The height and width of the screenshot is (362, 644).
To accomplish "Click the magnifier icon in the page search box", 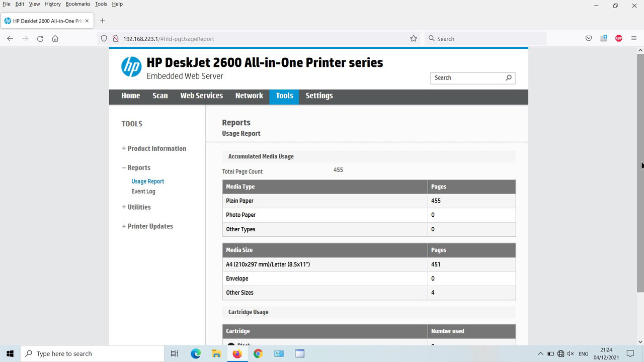I will (509, 78).
